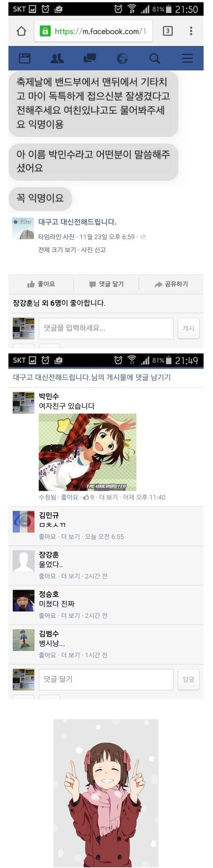213x868 pixels.
Task: Click 전체 크기 보기 link
Action: coord(57,250)
